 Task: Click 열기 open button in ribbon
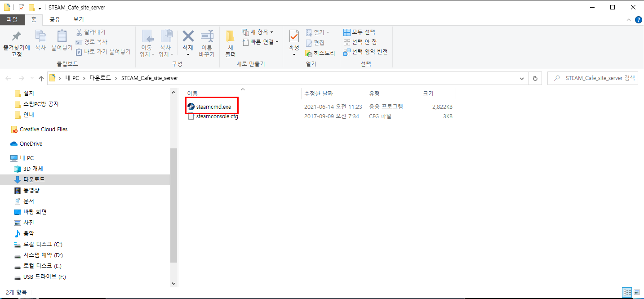tap(317, 32)
